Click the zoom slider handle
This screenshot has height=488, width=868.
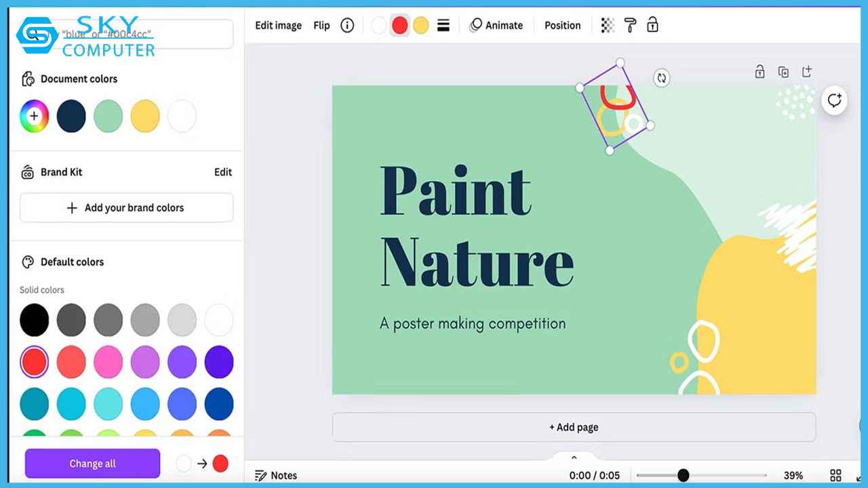(x=683, y=475)
